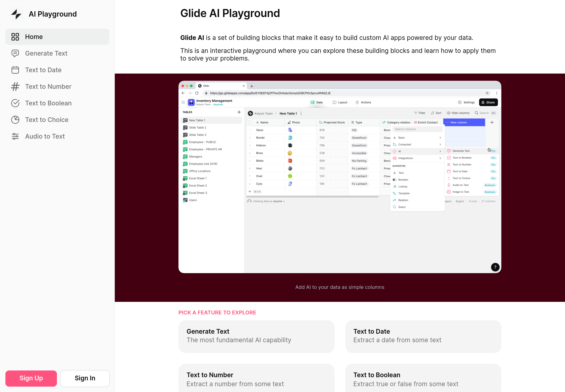Select suggested Query column type
Image resolution: width=565 pixels, height=392 pixels.
pos(417,207)
